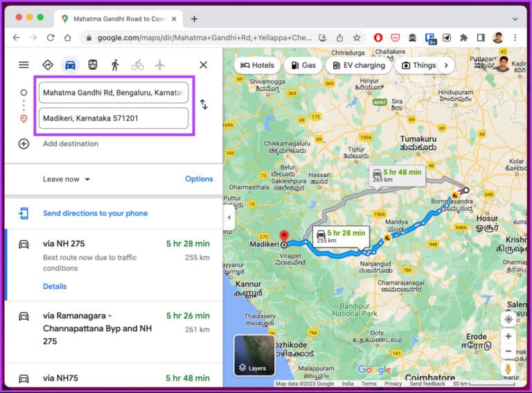Show your location on the map
Screen dimensions: 532x393
tap(508, 320)
